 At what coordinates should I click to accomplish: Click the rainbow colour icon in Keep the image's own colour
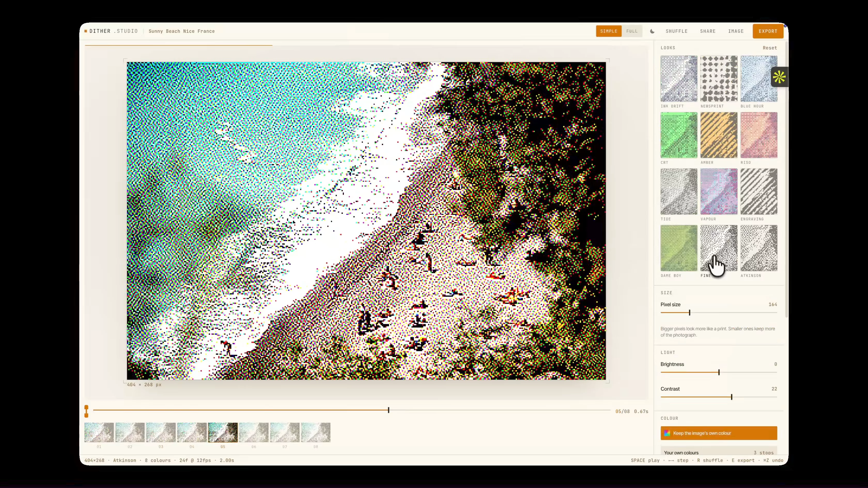pos(667,433)
